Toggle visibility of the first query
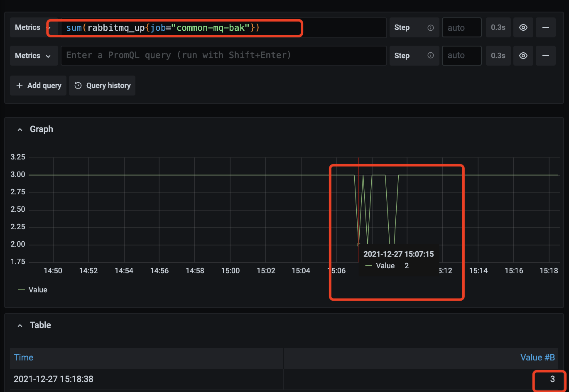The width and height of the screenshot is (569, 392). [523, 27]
